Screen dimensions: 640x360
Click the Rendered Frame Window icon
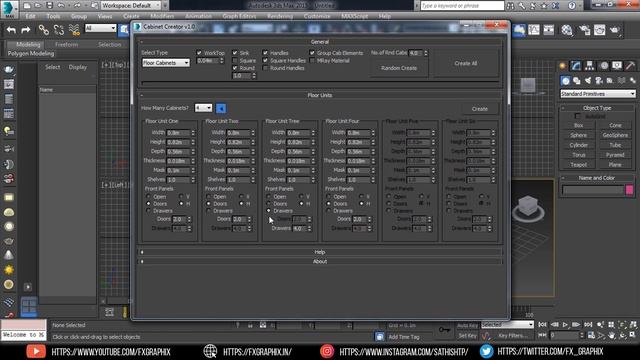pyautogui.click(x=600, y=30)
